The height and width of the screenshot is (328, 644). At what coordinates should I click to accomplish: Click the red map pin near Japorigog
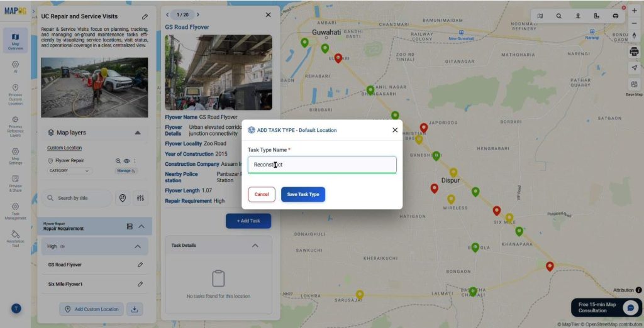tap(424, 128)
